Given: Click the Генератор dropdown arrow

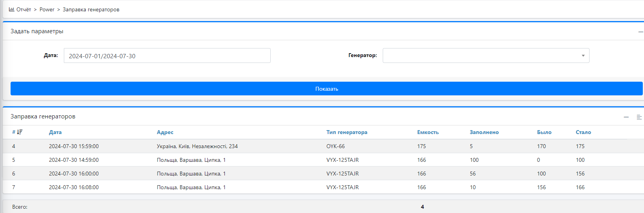Looking at the screenshot, I should (x=583, y=55).
